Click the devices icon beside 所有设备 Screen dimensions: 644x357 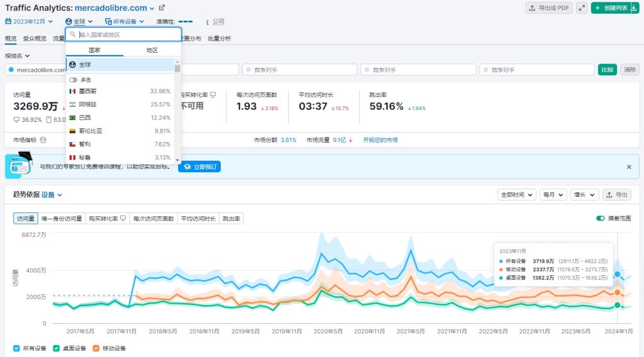(108, 22)
